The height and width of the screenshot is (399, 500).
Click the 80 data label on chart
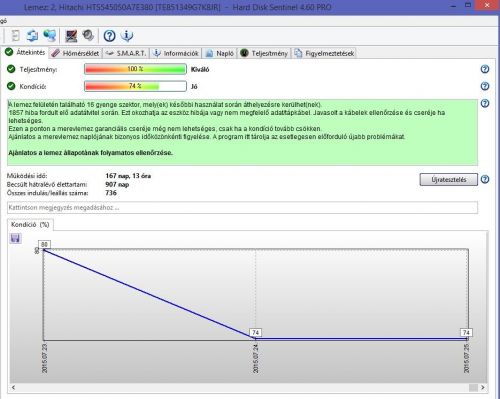(x=44, y=244)
